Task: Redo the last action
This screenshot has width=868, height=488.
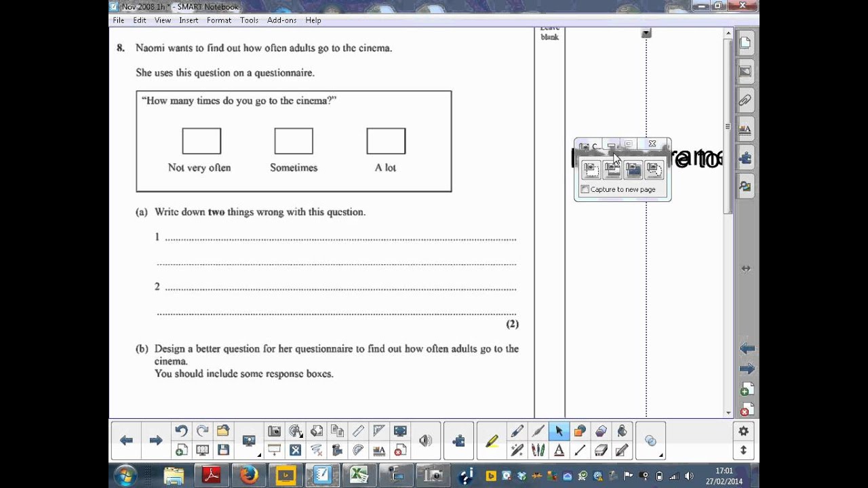Action: pos(202,431)
